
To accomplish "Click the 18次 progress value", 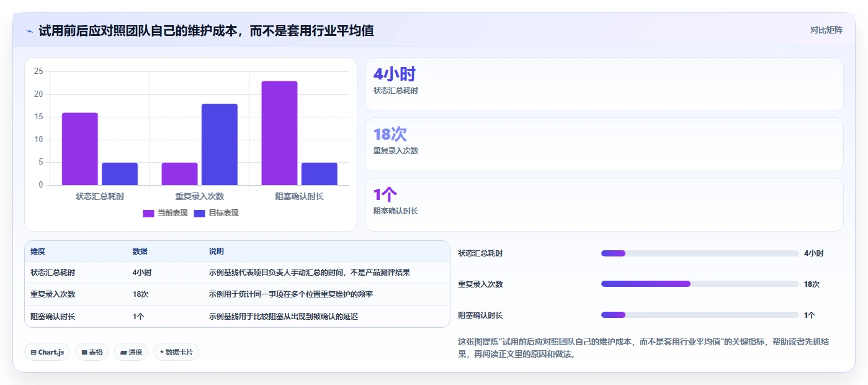I will pos(812,284).
